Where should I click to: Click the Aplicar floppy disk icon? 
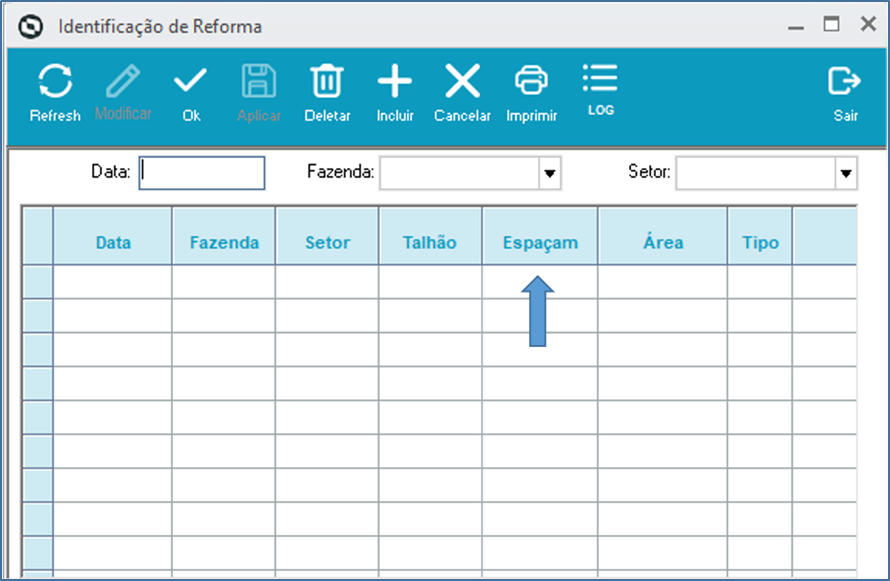(x=259, y=81)
